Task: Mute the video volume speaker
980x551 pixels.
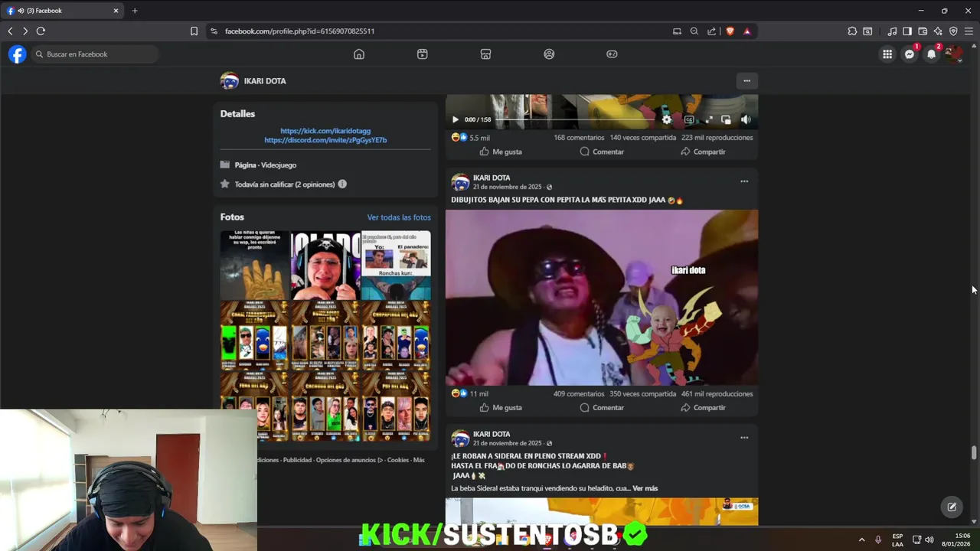Action: pyautogui.click(x=746, y=119)
